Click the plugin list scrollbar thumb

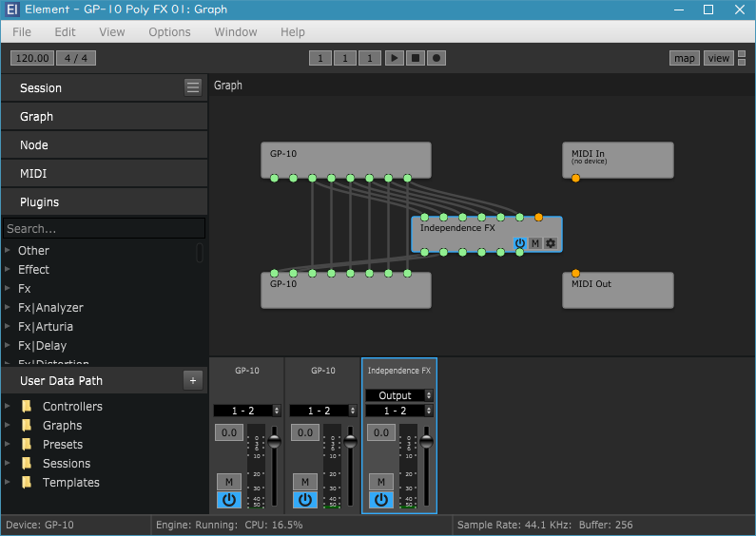pyautogui.click(x=200, y=253)
